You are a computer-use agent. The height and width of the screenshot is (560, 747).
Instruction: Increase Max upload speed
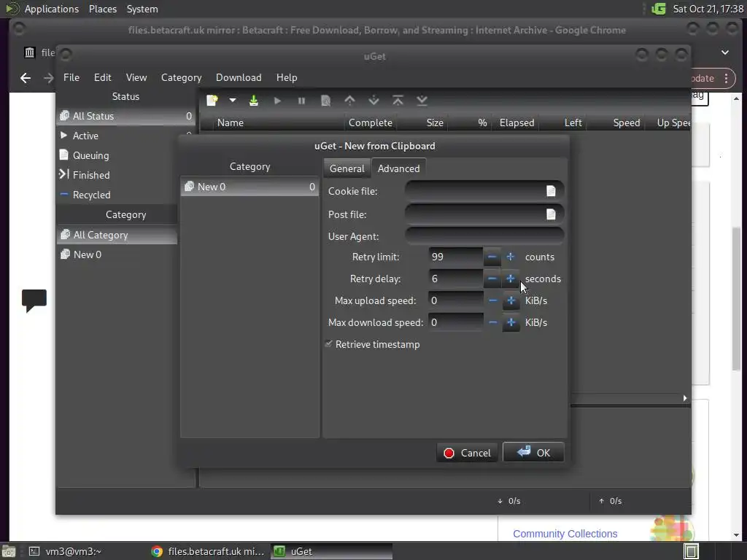(x=511, y=301)
